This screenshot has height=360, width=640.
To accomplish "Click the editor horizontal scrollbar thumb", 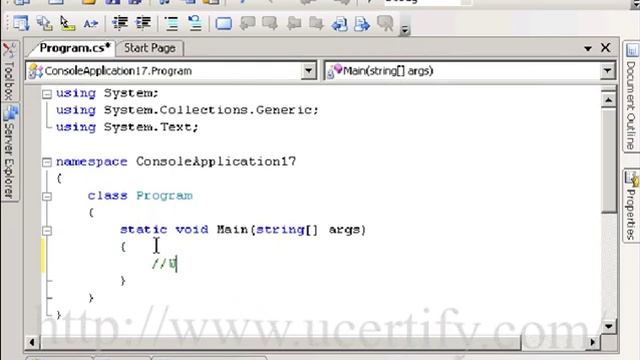I will pyautogui.click(x=281, y=342).
